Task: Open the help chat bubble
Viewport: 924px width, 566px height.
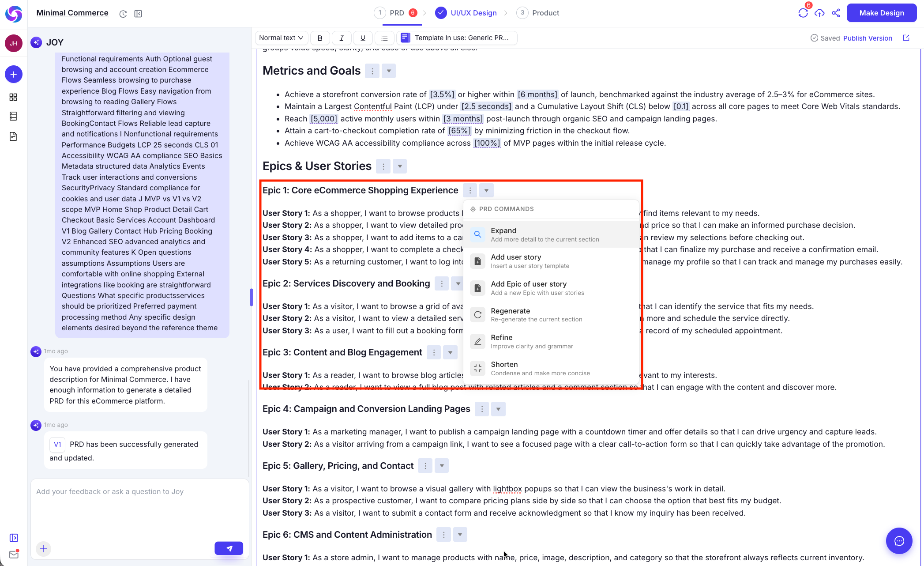Action: pyautogui.click(x=899, y=540)
